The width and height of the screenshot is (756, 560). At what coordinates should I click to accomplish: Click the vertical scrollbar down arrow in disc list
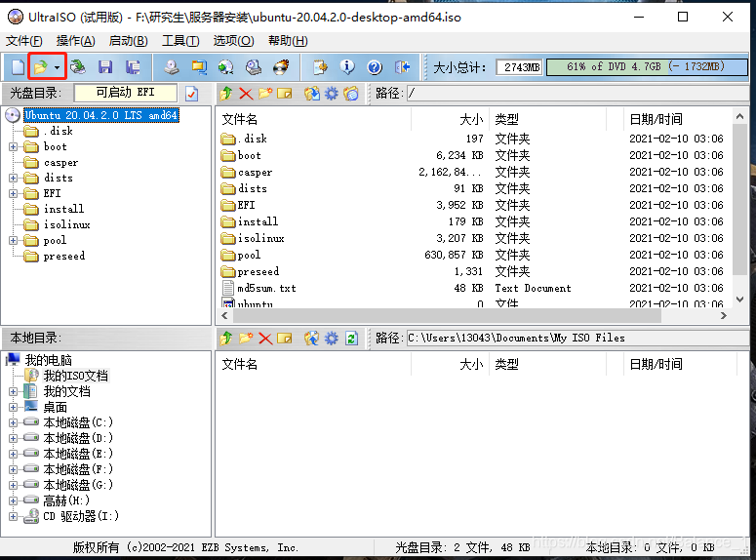[739, 300]
